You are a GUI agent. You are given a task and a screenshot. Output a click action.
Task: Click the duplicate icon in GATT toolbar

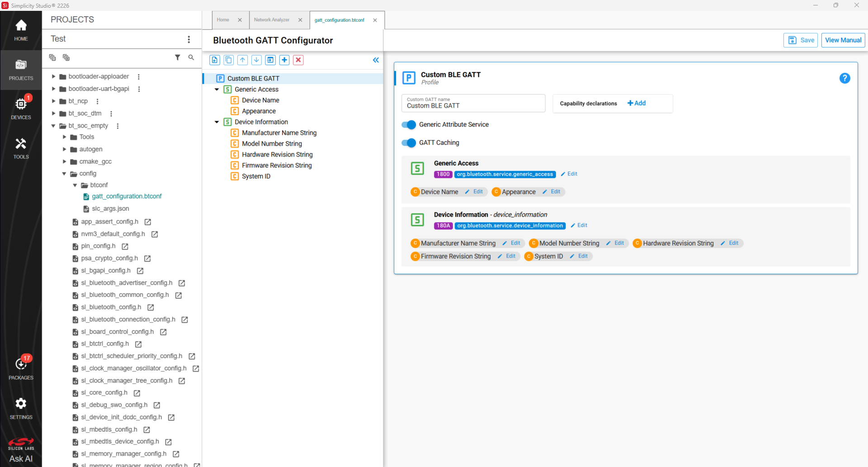point(229,60)
